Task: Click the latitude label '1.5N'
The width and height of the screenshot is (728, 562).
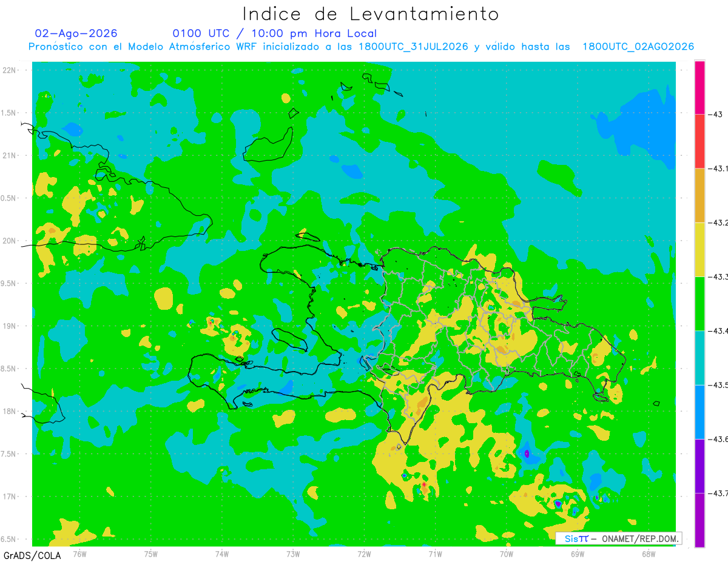Action: [9, 113]
